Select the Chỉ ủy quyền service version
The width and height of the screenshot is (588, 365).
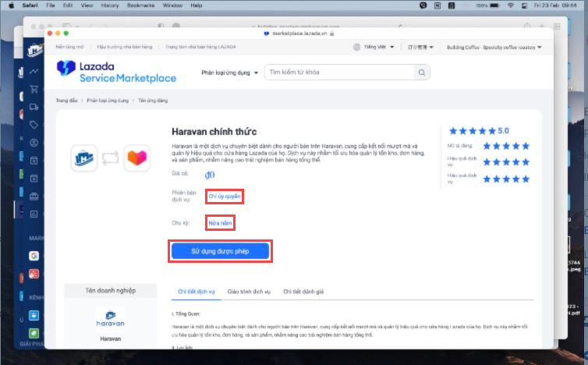coord(225,197)
